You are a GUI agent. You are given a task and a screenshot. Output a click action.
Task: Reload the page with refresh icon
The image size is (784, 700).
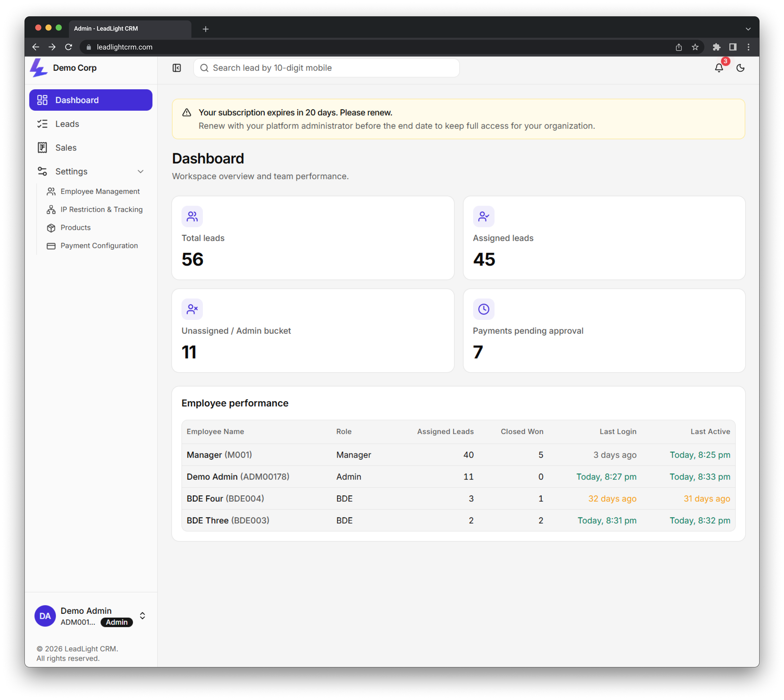coord(68,47)
